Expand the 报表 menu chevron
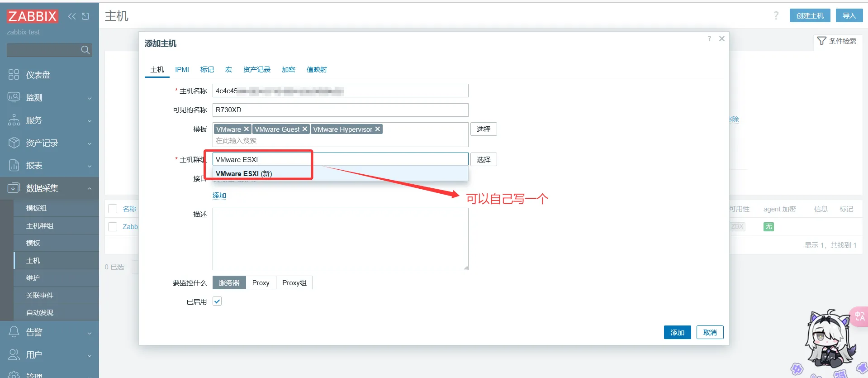This screenshot has height=378, width=868. (90, 166)
